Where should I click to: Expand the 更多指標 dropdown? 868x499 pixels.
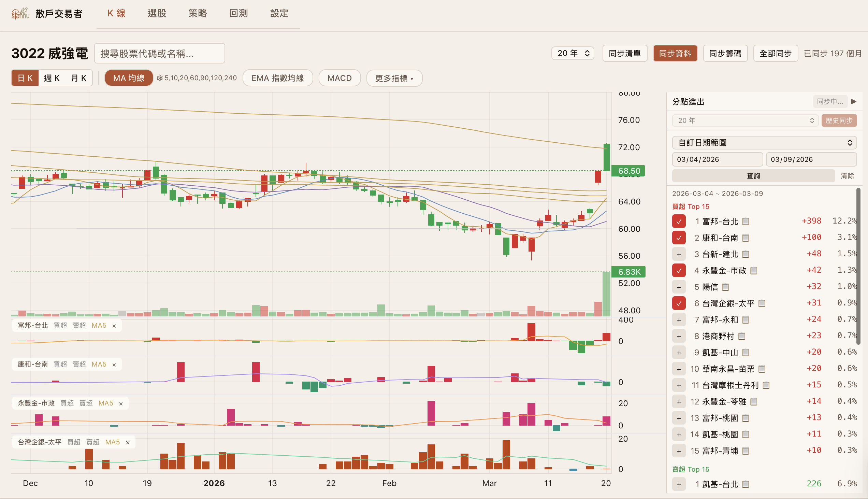coord(394,78)
